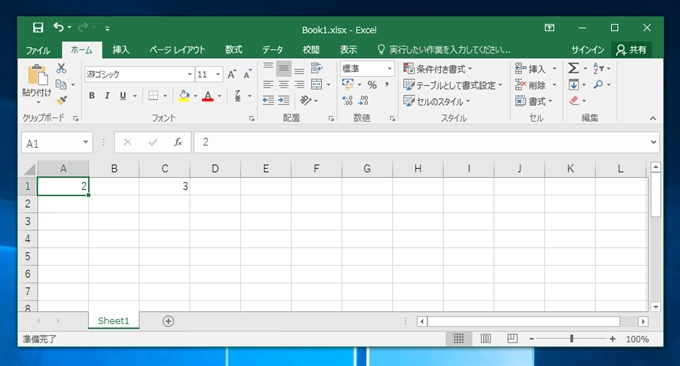Center cell text horizontally
This screenshot has width=680, height=366.
(x=284, y=85)
